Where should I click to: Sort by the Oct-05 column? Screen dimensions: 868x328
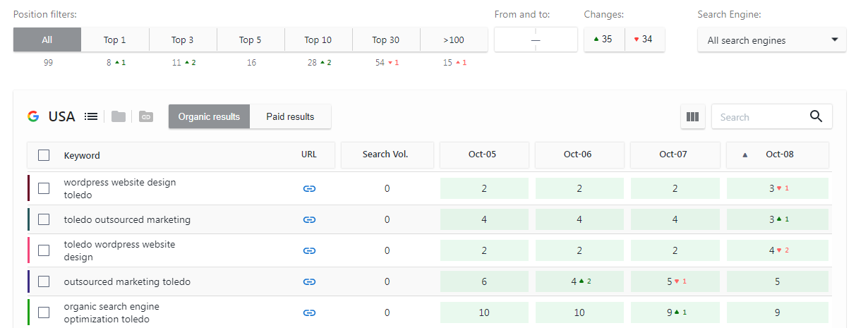(x=484, y=154)
